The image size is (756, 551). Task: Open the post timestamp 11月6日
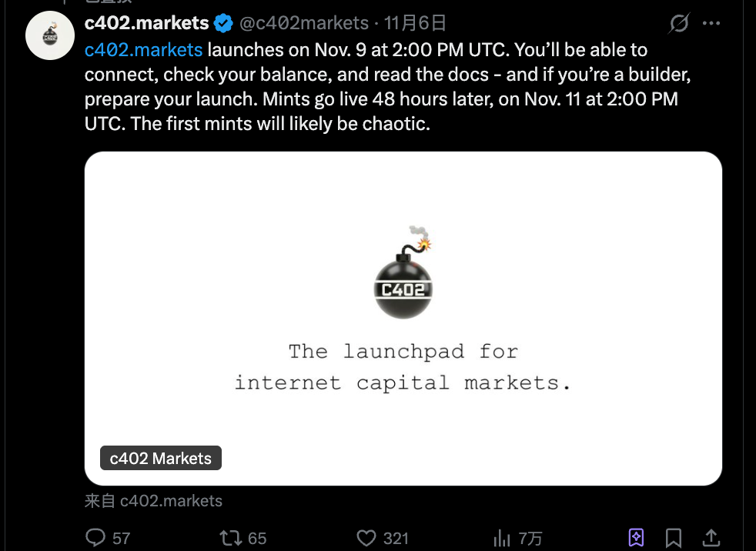pos(414,23)
